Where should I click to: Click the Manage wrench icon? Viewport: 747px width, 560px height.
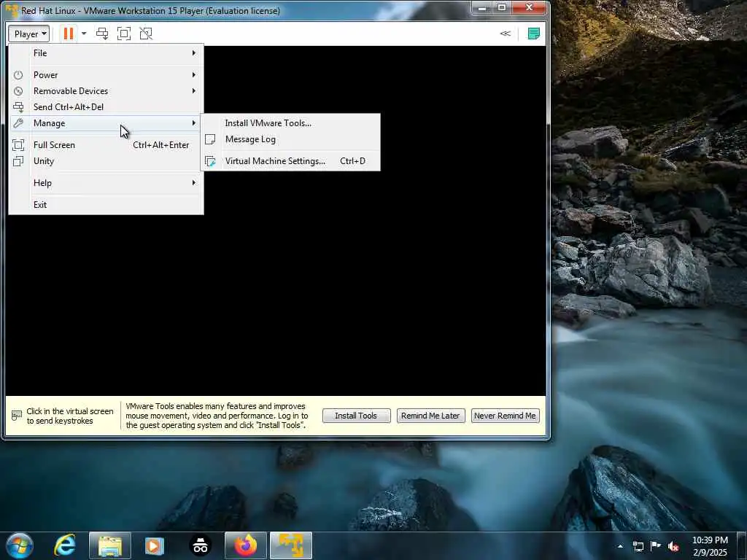18,123
